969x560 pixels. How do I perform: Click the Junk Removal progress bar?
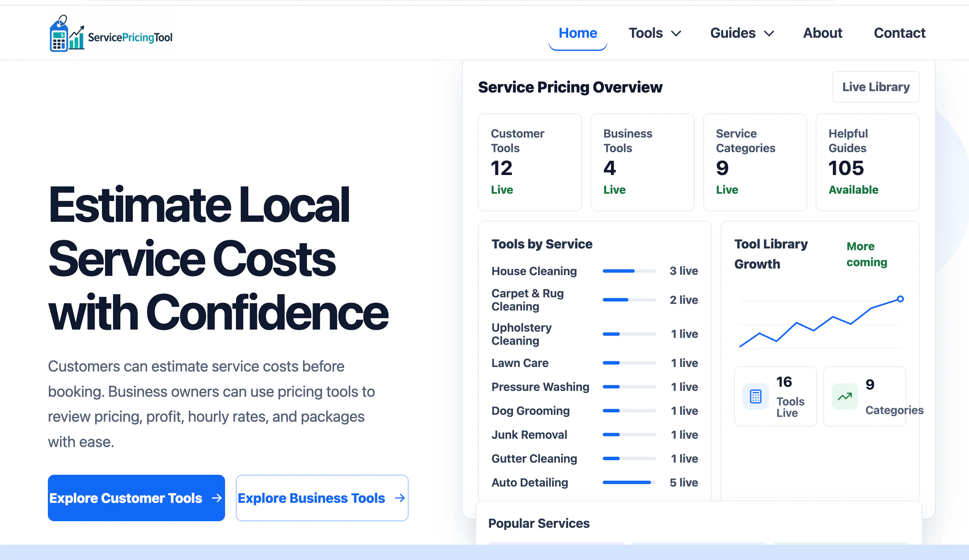coord(629,435)
